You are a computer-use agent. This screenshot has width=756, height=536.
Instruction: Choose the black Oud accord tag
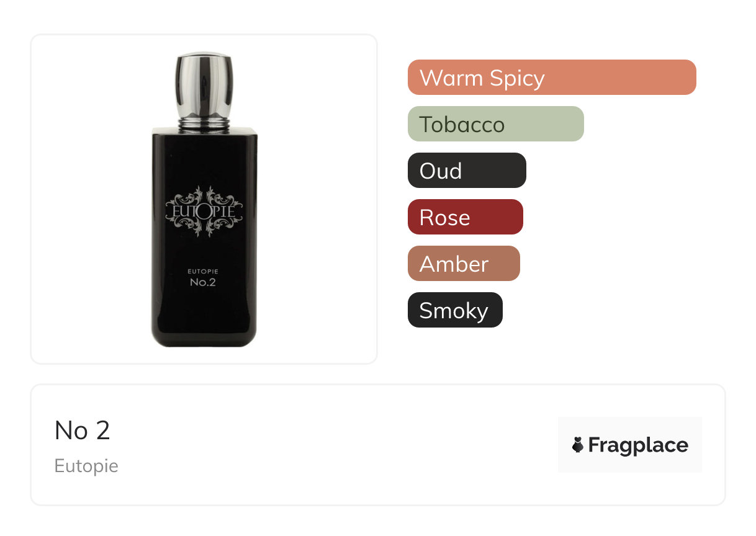point(467,171)
